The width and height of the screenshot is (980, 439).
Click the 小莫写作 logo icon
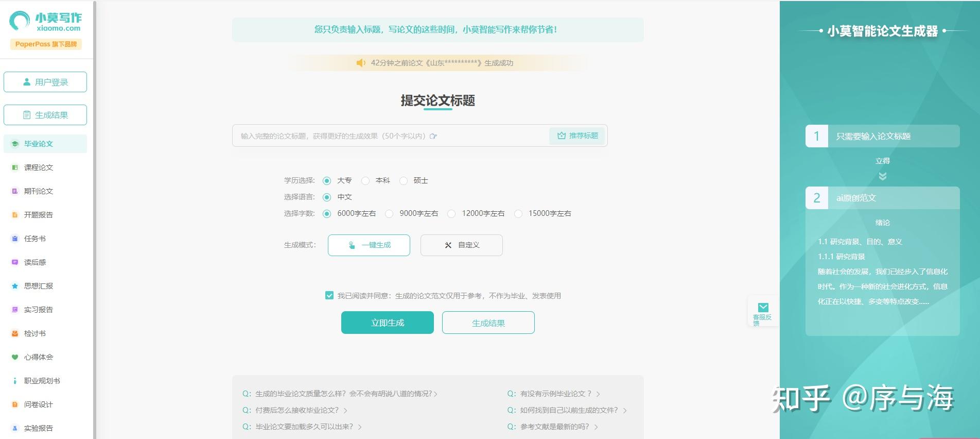pos(20,21)
